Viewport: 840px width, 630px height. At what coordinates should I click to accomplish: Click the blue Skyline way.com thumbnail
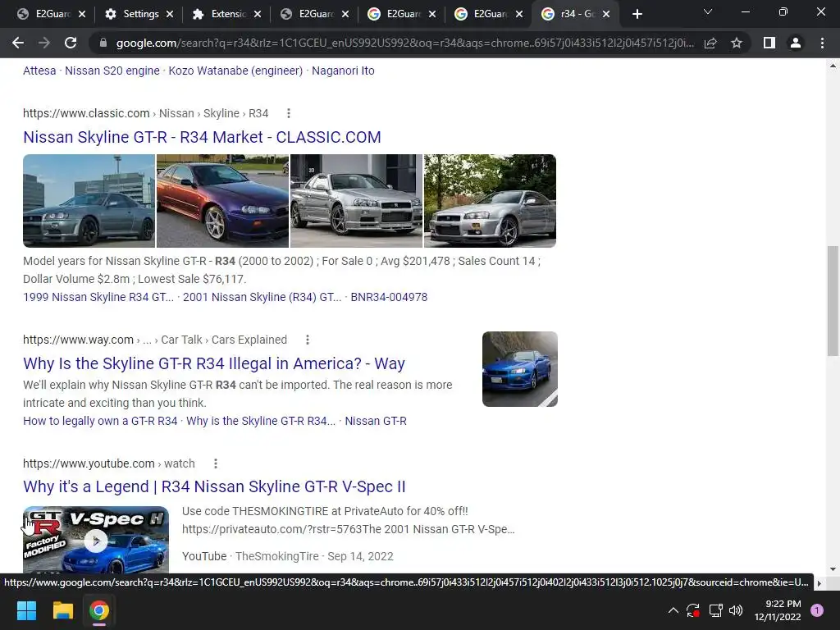(519, 369)
